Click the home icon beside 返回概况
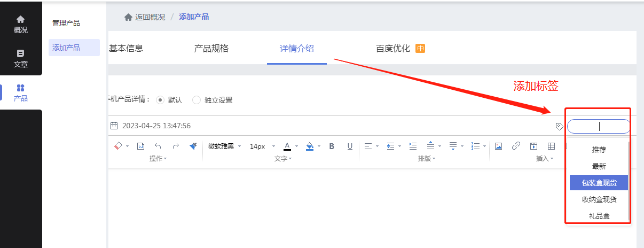This screenshot has width=644, height=248. click(x=128, y=17)
